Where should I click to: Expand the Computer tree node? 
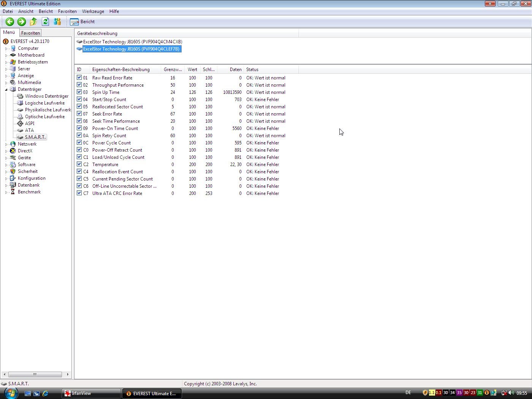[6, 49]
